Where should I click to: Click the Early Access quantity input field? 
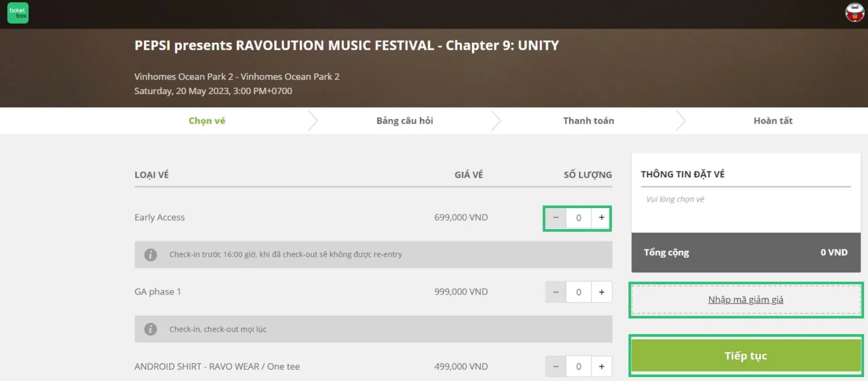[x=578, y=218]
